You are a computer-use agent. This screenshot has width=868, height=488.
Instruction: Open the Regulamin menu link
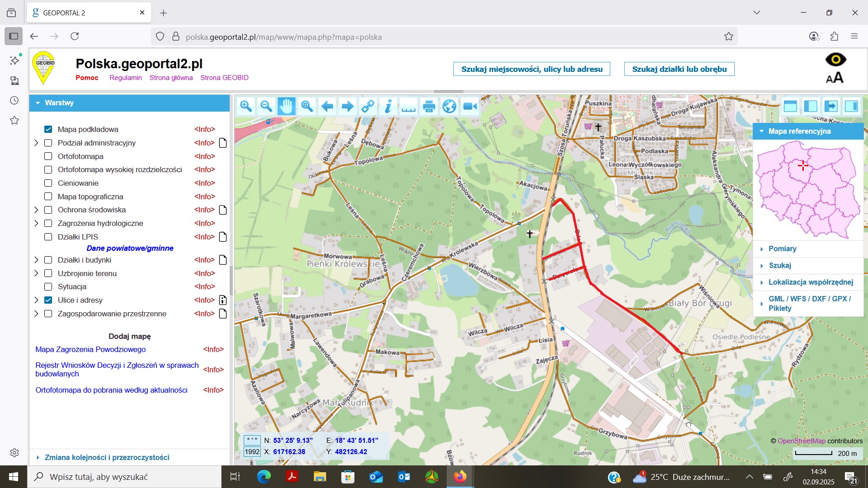126,78
